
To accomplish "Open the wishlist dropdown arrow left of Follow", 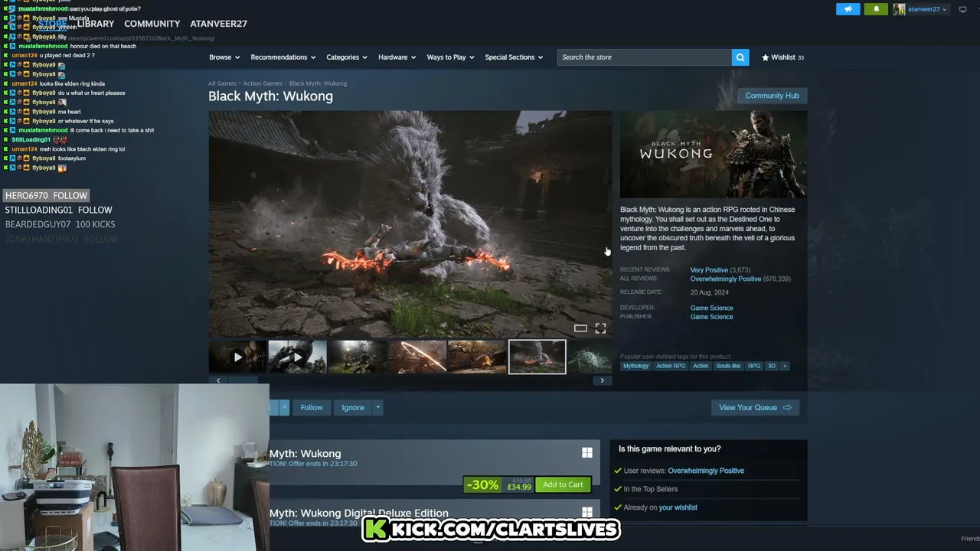I will (x=283, y=407).
